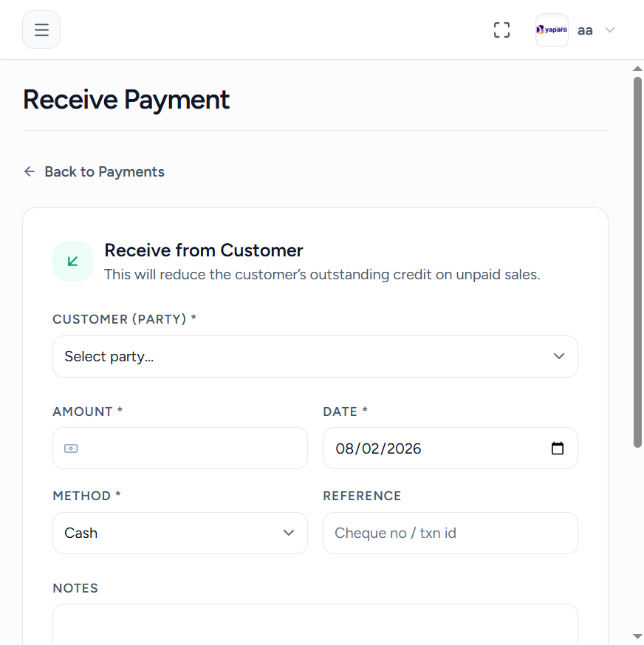Open the hamburger sidebar menu
This screenshot has width=644, height=645.
coord(41,30)
